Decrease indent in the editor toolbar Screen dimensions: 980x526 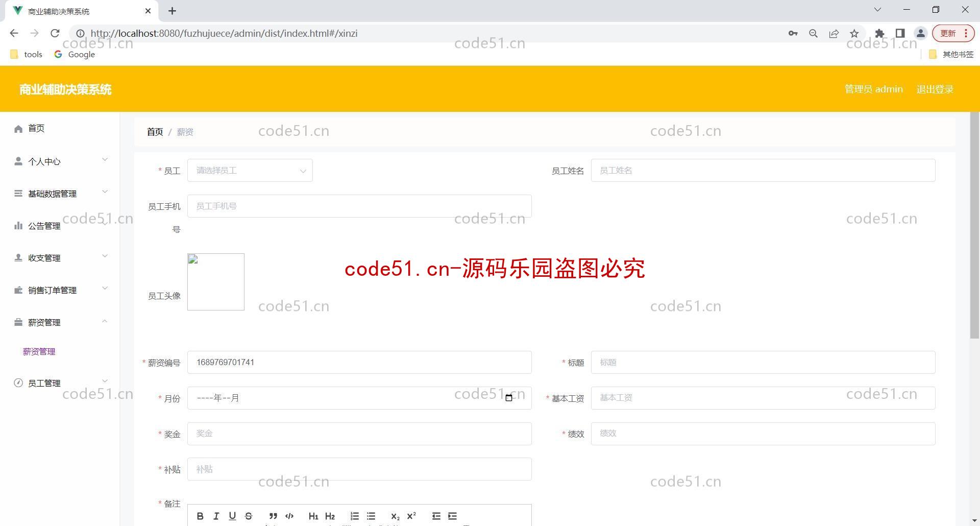(436, 516)
